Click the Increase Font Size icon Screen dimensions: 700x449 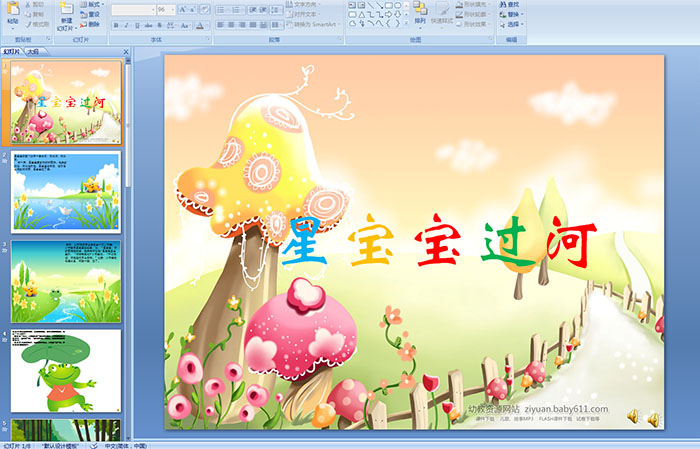[x=180, y=9]
